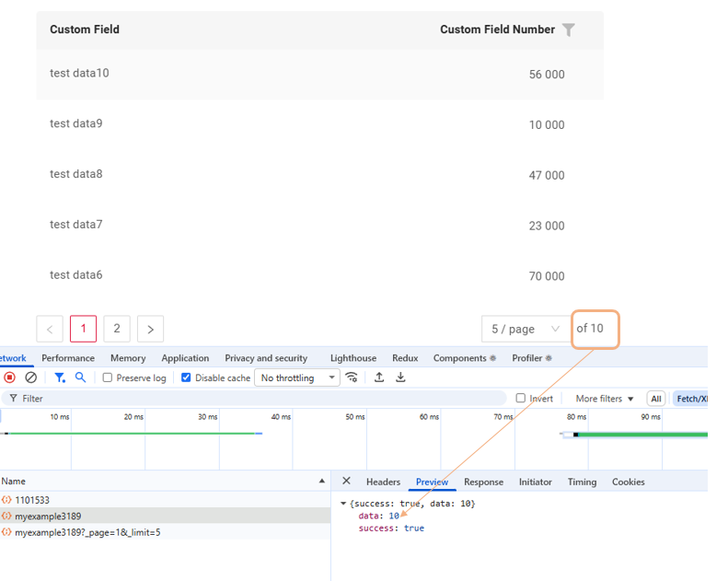Uncheck the Disable cache checkbox
Screen dimensions: 728x581
(x=187, y=378)
